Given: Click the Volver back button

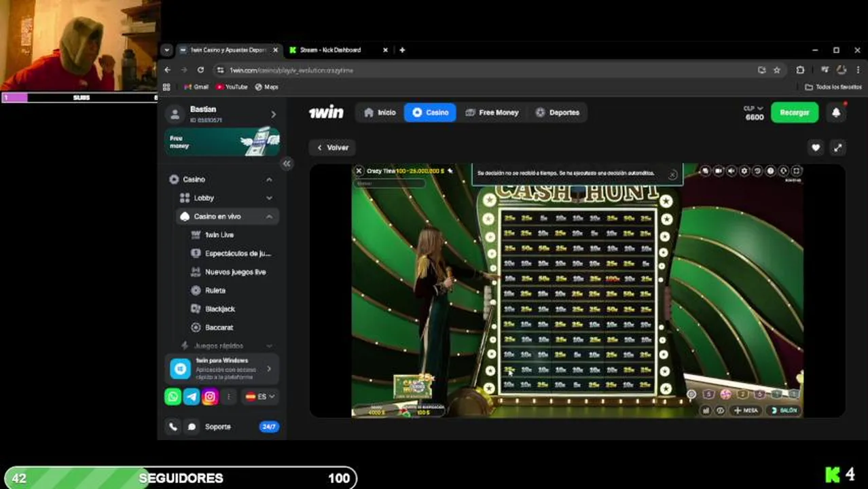Looking at the screenshot, I should [x=333, y=147].
